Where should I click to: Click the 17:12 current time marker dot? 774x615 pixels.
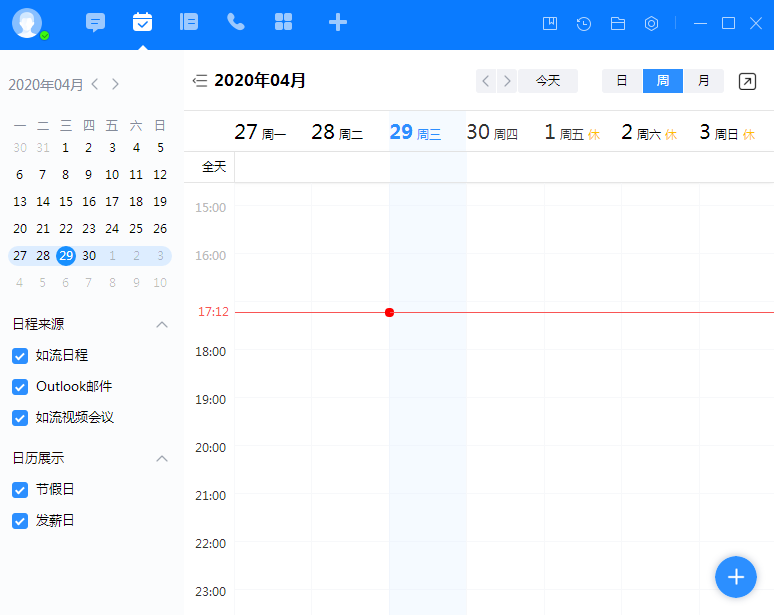point(389,312)
